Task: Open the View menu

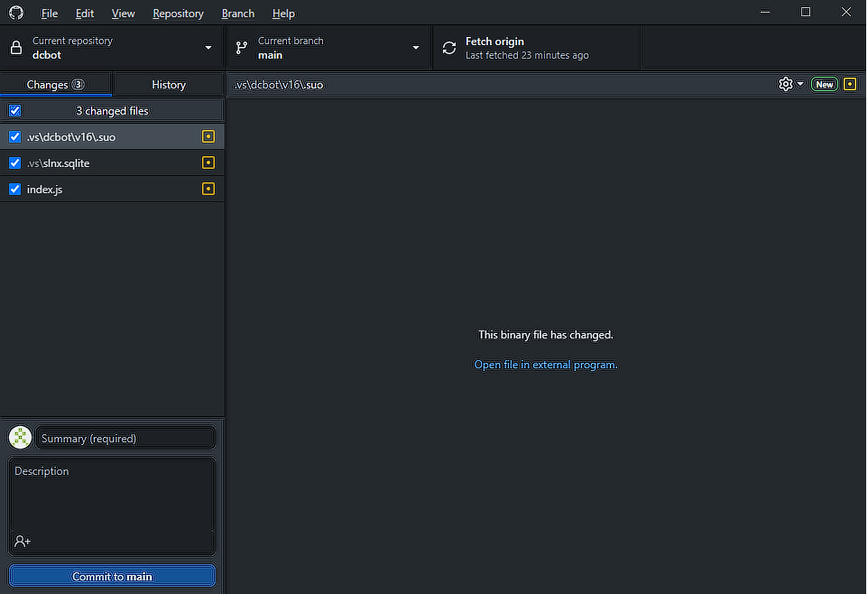Action: pyautogui.click(x=123, y=14)
